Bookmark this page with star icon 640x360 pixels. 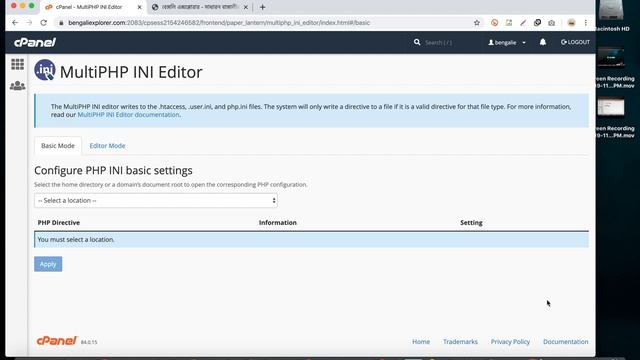477,23
